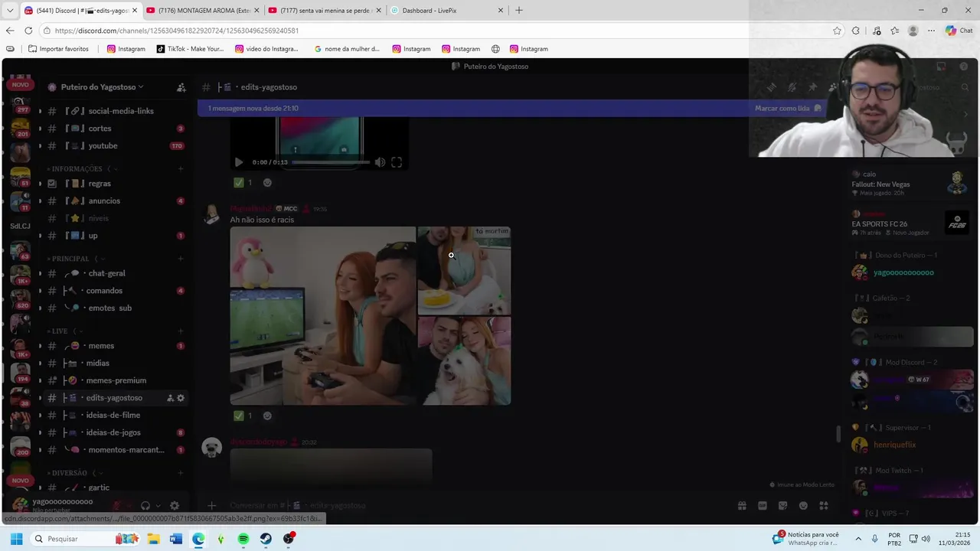Switch to Dashboard - LivePix tab
980x551 pixels.
pos(448,11)
